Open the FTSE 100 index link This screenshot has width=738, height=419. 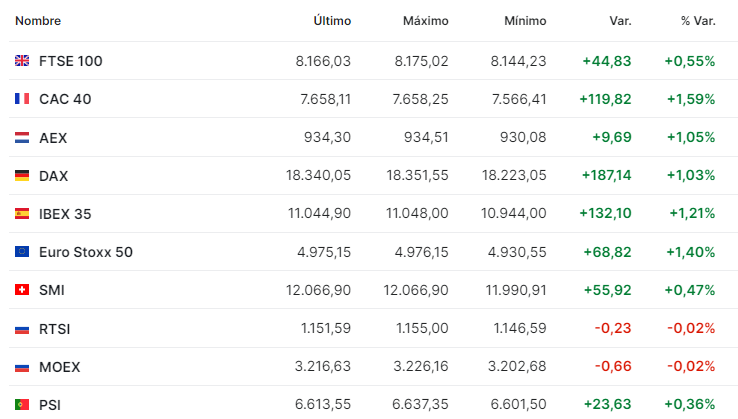70,61
